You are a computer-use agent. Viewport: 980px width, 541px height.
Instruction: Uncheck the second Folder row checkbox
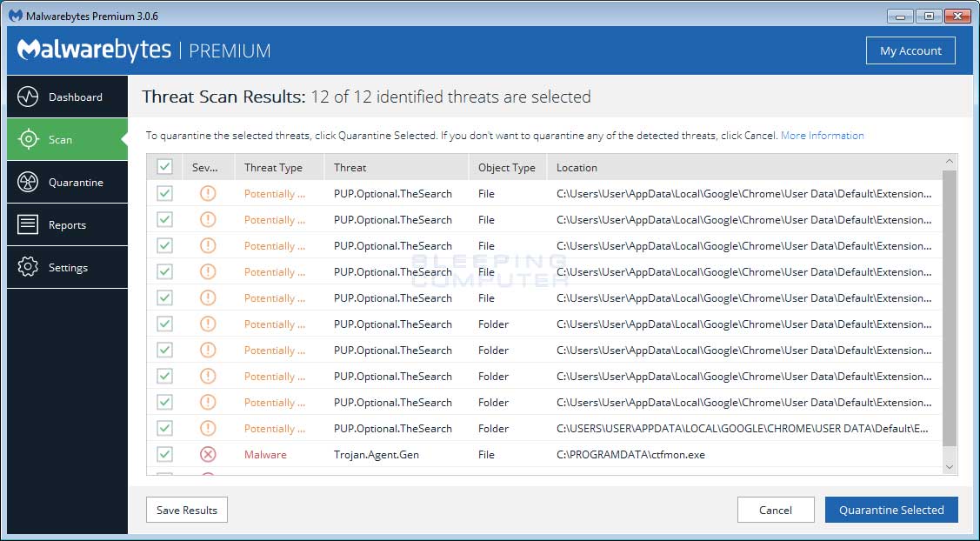pos(165,351)
